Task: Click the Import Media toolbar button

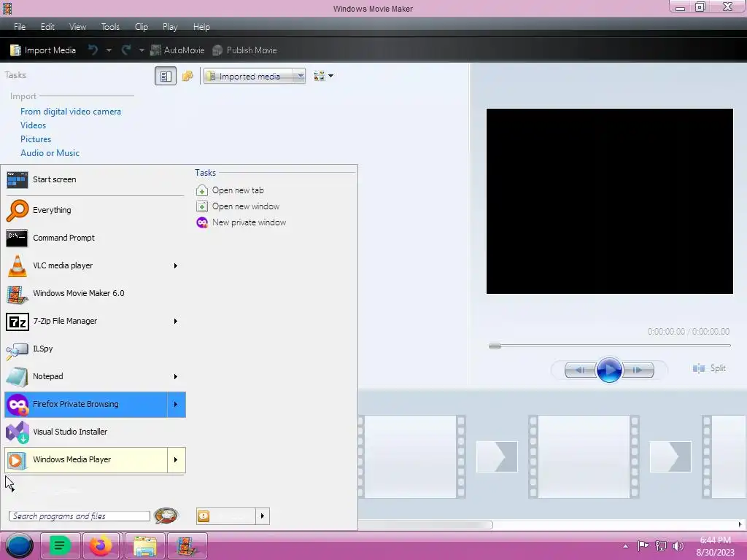Action: 43,50
